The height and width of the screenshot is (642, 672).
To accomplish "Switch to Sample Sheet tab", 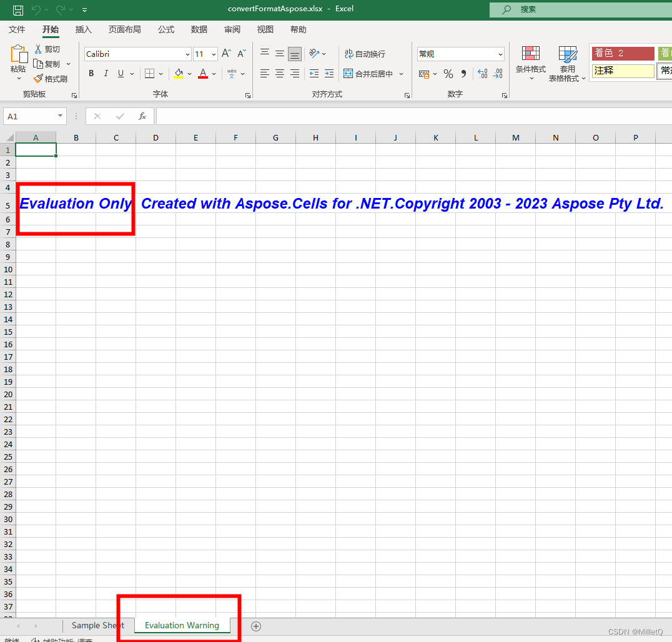I will pyautogui.click(x=97, y=625).
